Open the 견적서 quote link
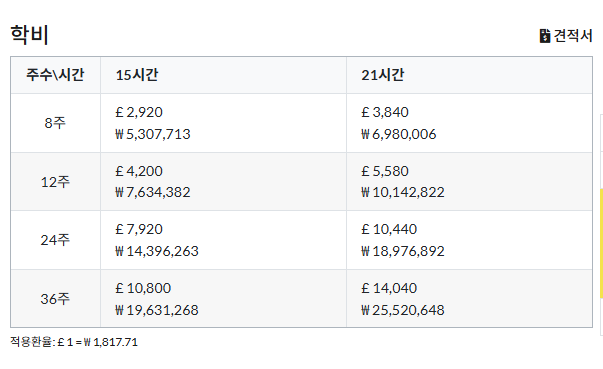This screenshot has width=603, height=369. (x=566, y=36)
